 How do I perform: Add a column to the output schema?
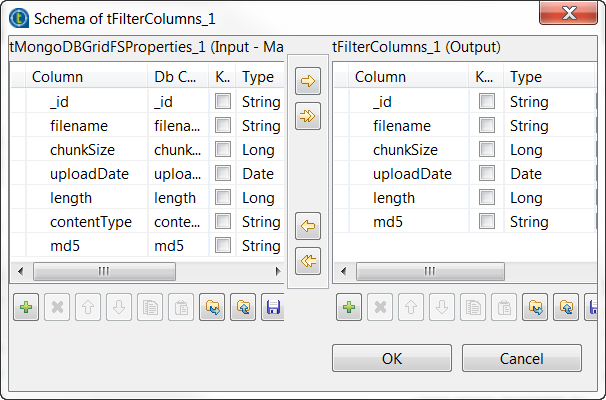pyautogui.click(x=348, y=307)
